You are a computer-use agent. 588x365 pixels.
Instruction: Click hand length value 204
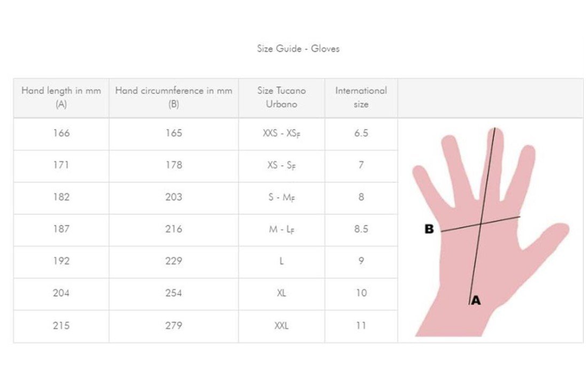click(61, 293)
